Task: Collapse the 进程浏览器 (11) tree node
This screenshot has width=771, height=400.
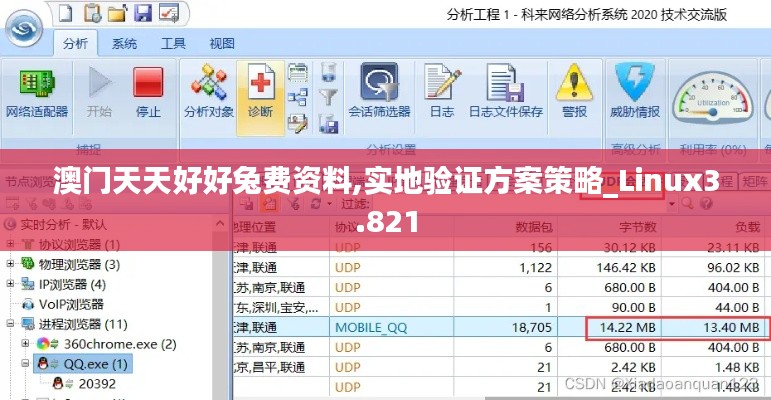Action: [10, 323]
